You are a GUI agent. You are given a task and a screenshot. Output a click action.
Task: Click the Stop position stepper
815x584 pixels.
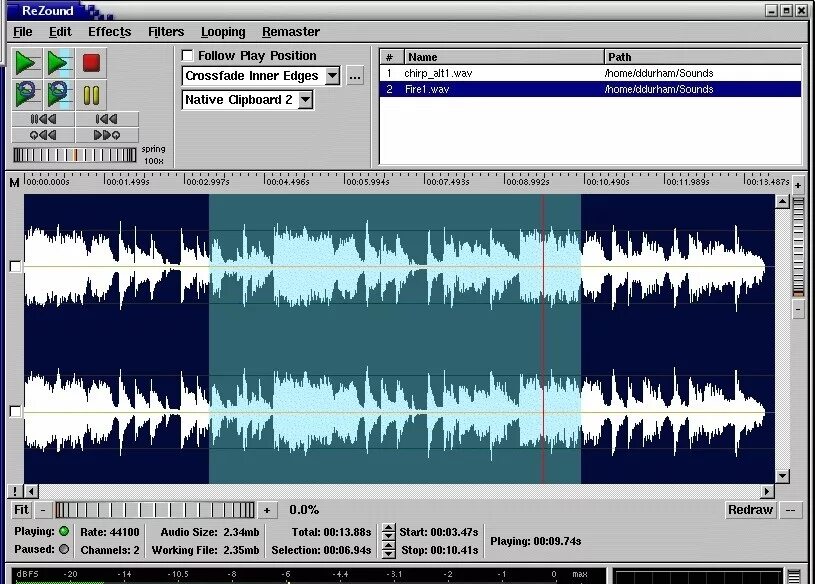[388, 550]
